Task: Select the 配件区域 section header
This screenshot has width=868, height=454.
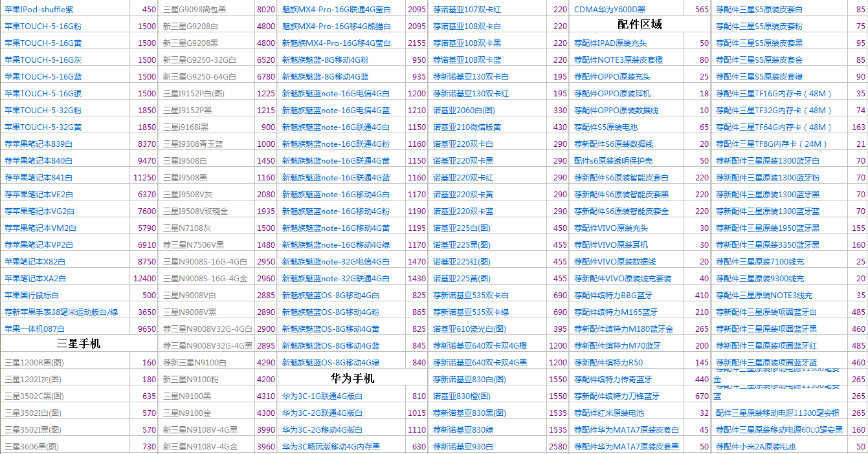Action: click(640, 25)
